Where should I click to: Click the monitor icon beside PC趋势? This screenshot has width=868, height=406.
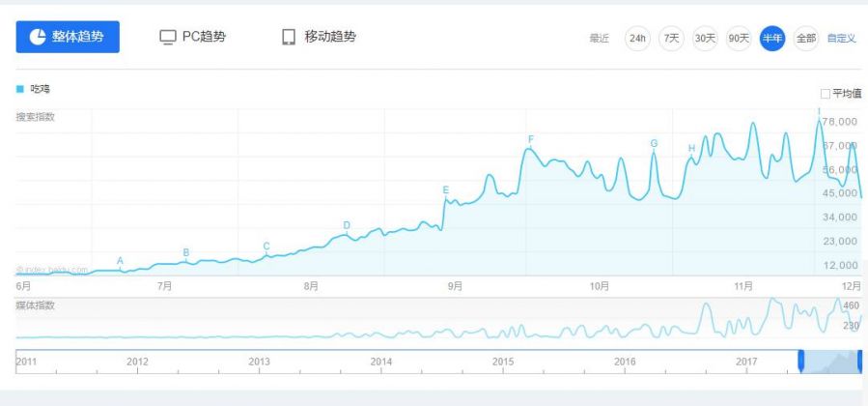click(x=168, y=38)
